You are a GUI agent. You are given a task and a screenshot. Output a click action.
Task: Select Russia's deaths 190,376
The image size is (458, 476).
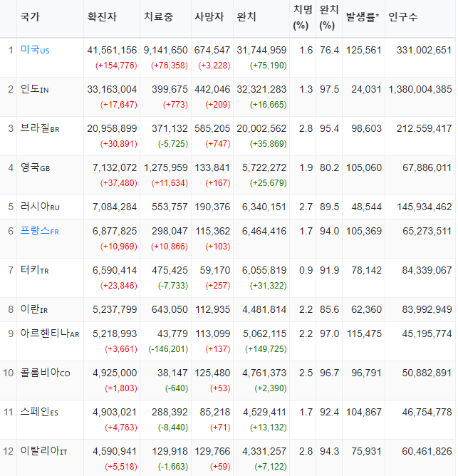[x=212, y=207]
